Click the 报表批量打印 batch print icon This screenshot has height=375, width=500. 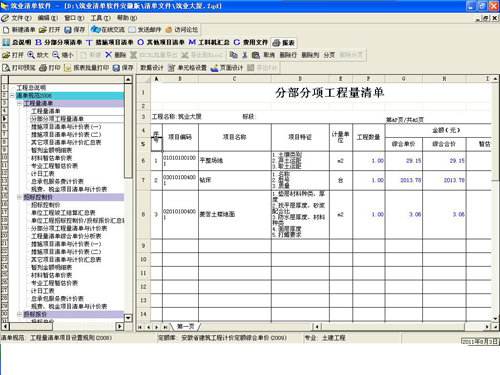[x=67, y=68]
